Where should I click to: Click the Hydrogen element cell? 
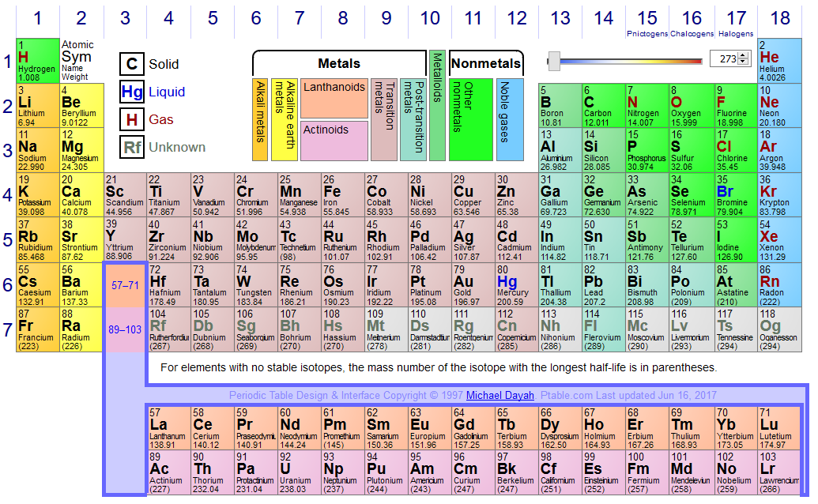[37, 60]
